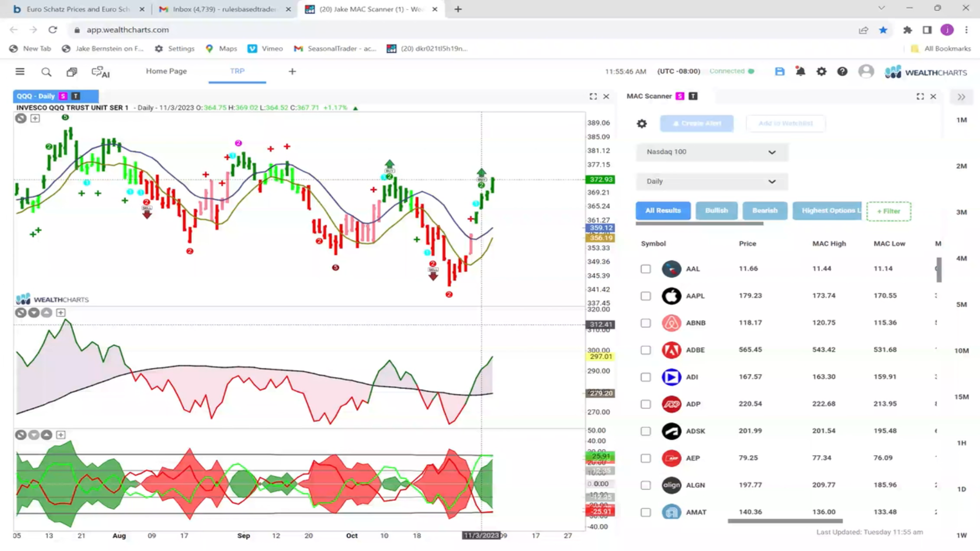Screen dimensions: 980x551
Task: Select the Highest Options filter tab
Action: [827, 211]
